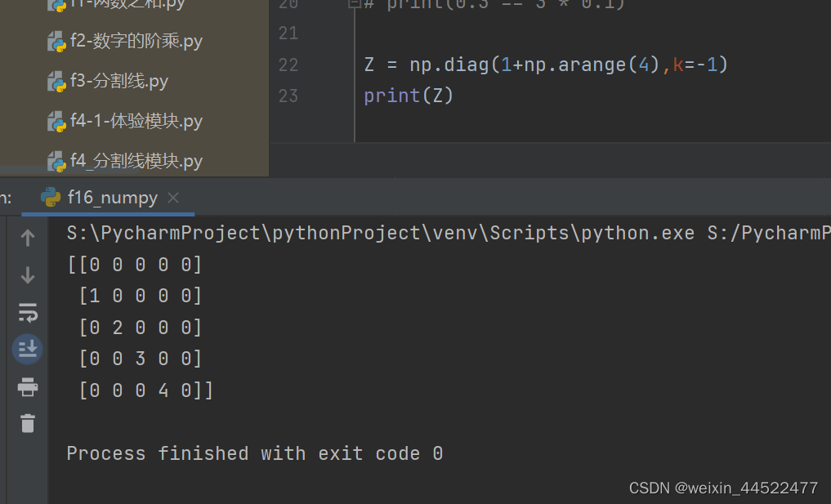Click the Down the Stack Trace arrow
Screen dimensions: 831x504
tap(28, 275)
